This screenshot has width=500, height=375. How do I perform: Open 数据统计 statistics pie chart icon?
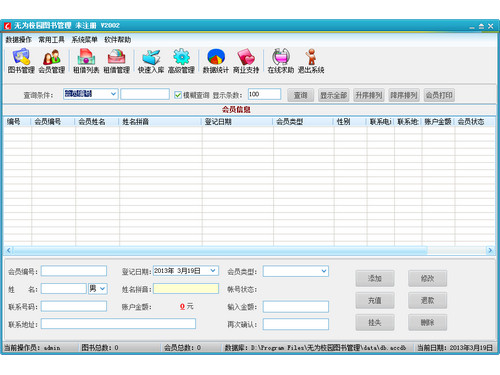pyautogui.click(x=216, y=61)
